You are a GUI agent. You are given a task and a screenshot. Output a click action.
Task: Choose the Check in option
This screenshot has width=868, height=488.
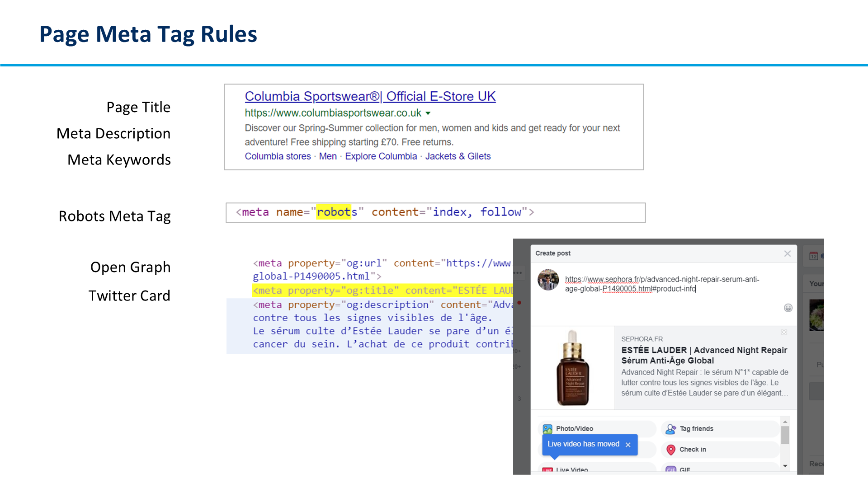pyautogui.click(x=720, y=449)
